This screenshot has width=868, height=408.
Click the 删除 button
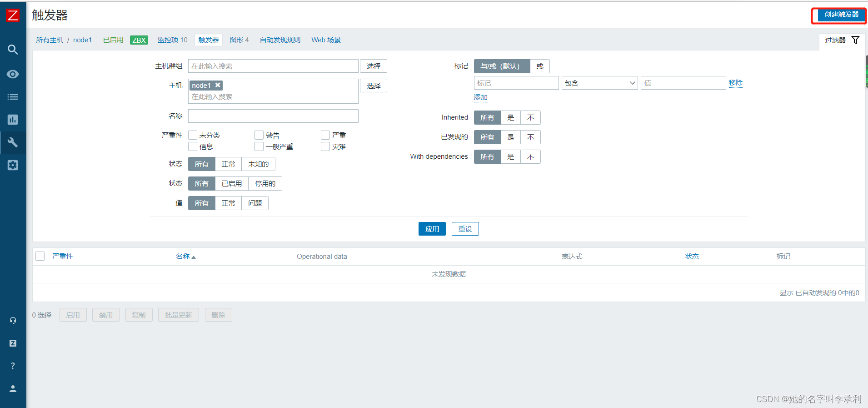click(218, 315)
